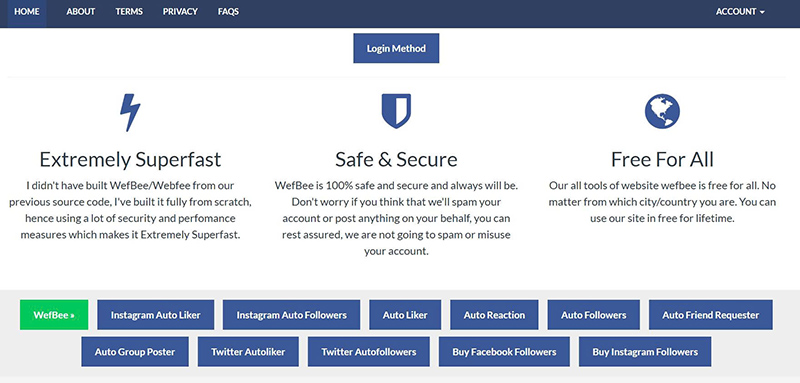The image size is (800, 383).
Task: Open the ABOUT page
Action: point(81,12)
